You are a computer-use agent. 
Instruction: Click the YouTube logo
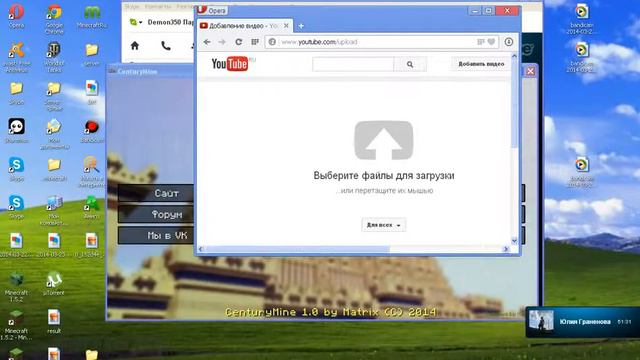[x=230, y=64]
